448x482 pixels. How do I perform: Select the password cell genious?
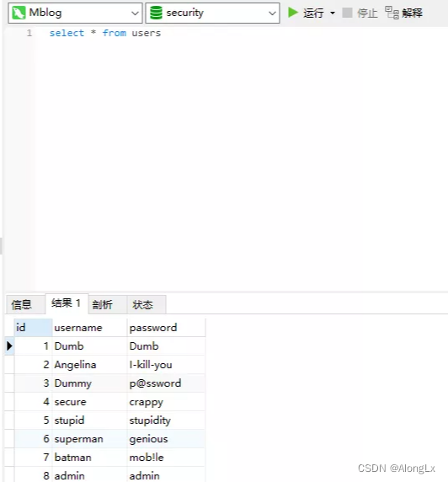click(x=166, y=439)
